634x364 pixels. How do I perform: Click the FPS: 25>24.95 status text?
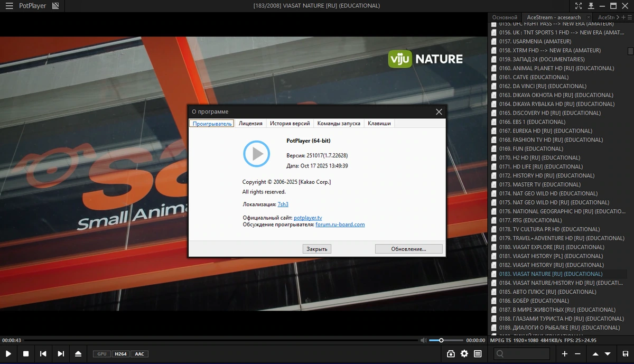point(579,340)
